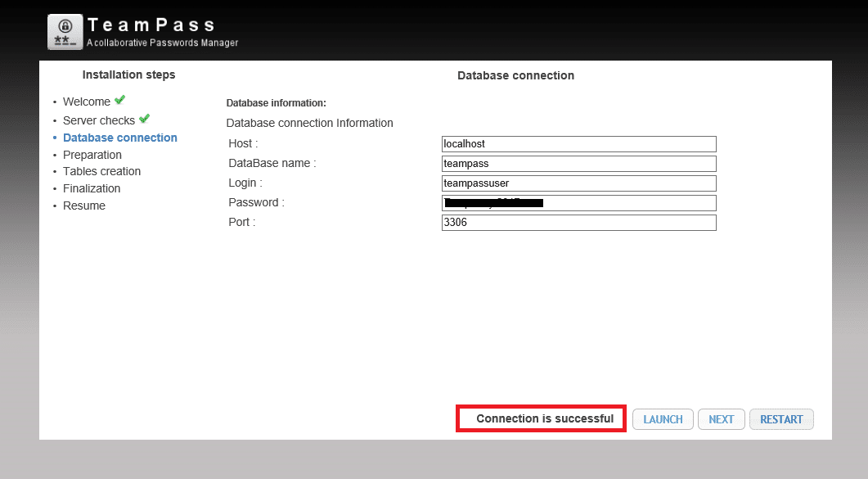Click 'A collaborative Passwords Manager' tagline

click(162, 43)
